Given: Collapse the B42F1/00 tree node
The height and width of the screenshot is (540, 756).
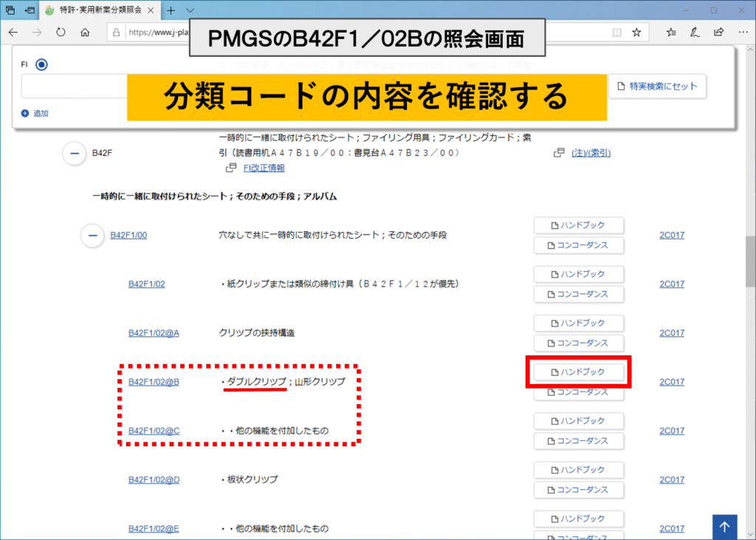Looking at the screenshot, I should tap(92, 236).
